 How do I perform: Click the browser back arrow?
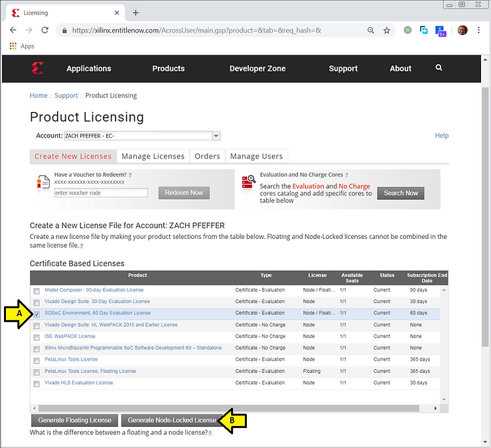(x=13, y=30)
